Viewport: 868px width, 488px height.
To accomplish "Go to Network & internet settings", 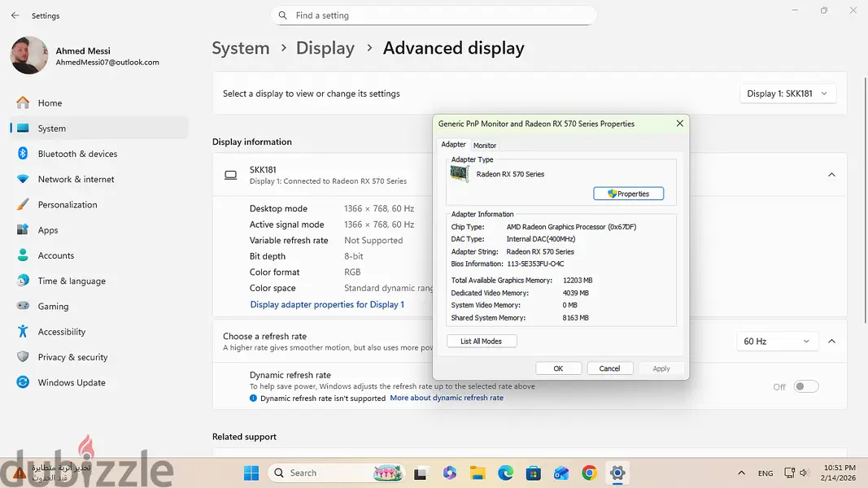I will pos(99,179).
